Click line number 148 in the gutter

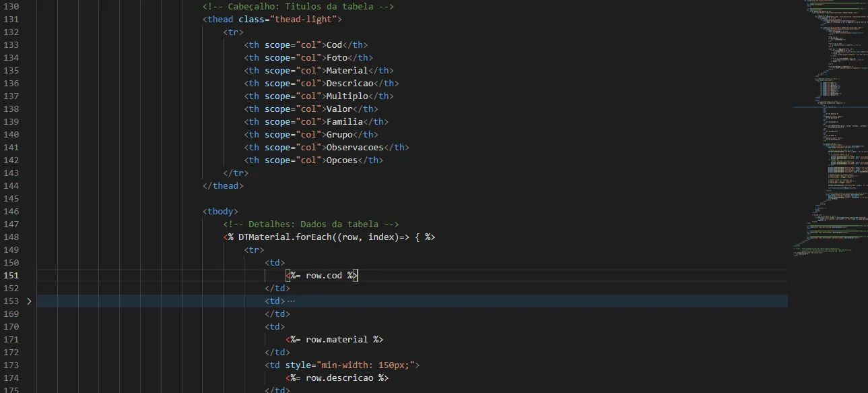click(11, 237)
